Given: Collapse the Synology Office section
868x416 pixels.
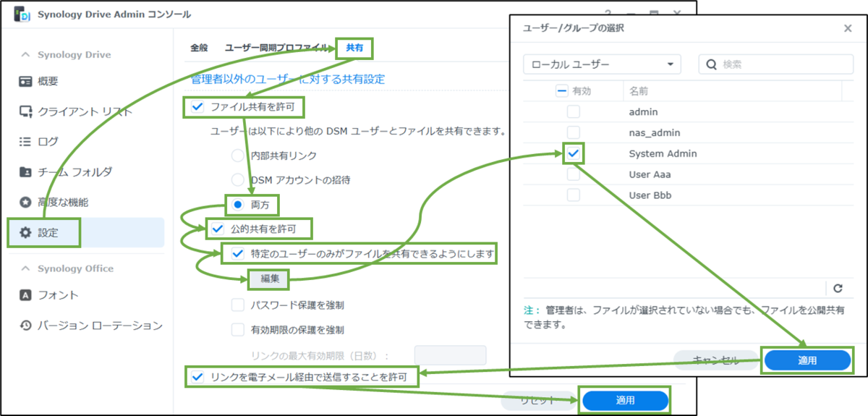Looking at the screenshot, I should tap(25, 268).
